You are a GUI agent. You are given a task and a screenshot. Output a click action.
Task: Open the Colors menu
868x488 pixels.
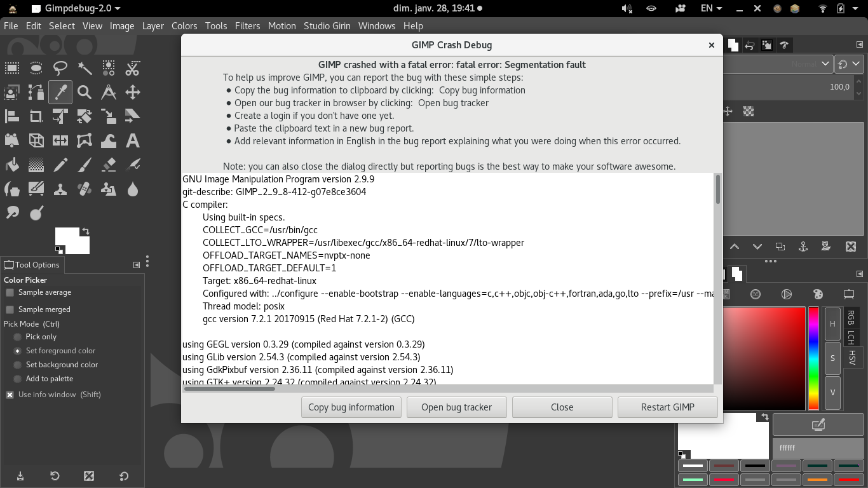pyautogui.click(x=184, y=26)
